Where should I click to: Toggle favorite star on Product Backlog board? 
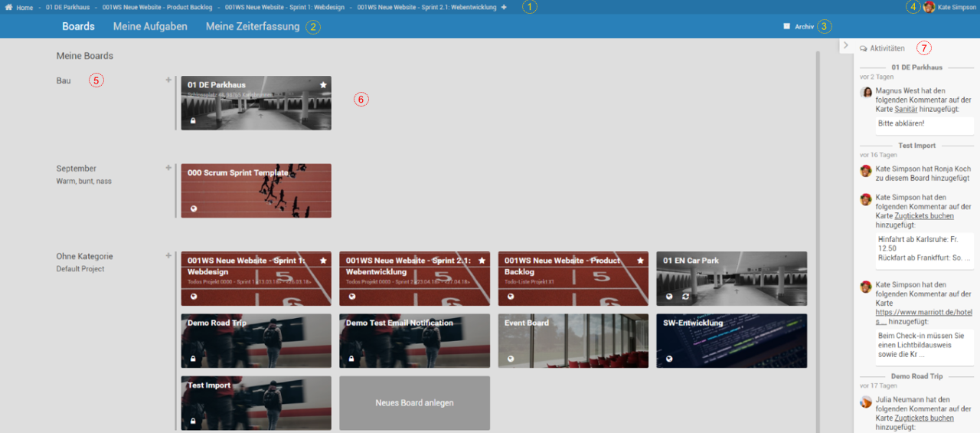[x=640, y=261]
